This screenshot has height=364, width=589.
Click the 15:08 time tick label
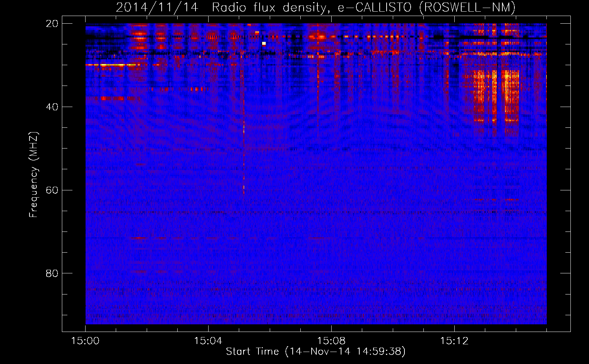coord(331,341)
